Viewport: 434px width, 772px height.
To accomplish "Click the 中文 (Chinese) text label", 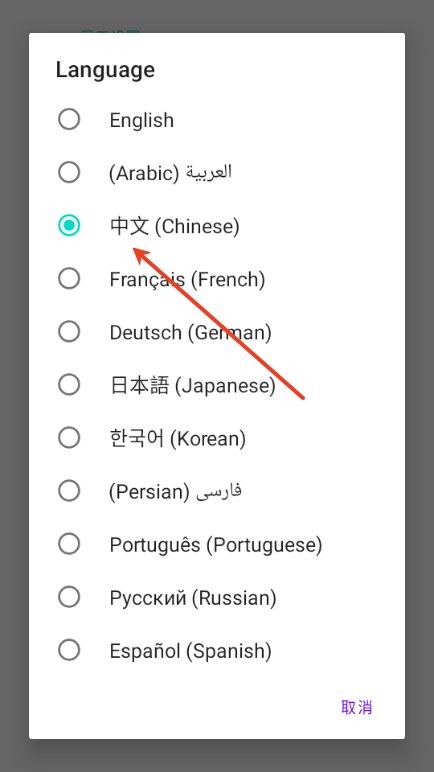I will point(174,226).
